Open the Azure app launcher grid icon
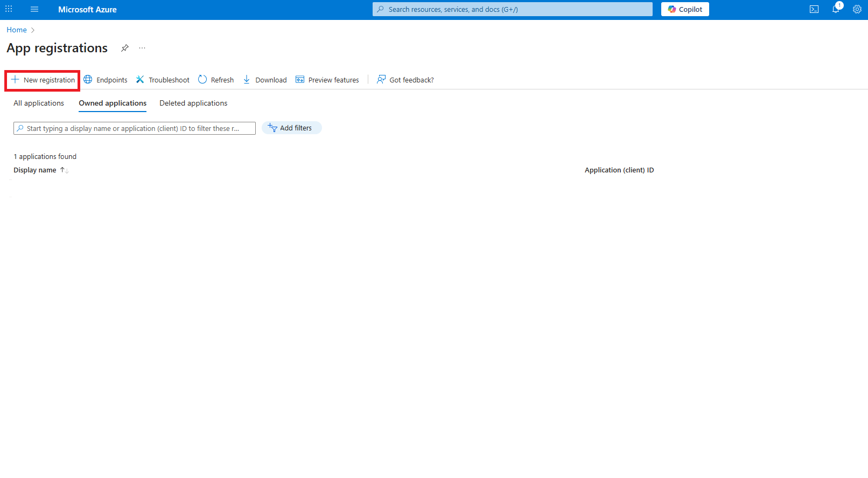This screenshot has height=478, width=868. (x=9, y=9)
